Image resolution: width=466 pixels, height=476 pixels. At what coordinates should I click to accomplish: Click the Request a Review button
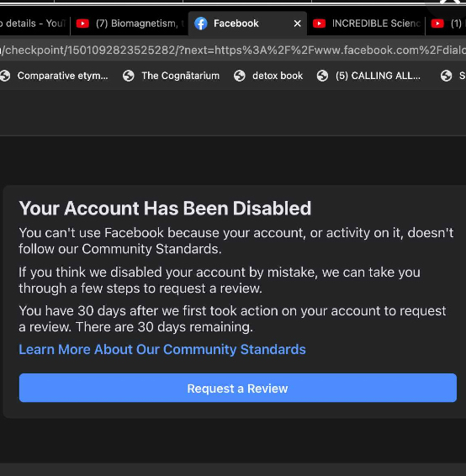(x=238, y=388)
